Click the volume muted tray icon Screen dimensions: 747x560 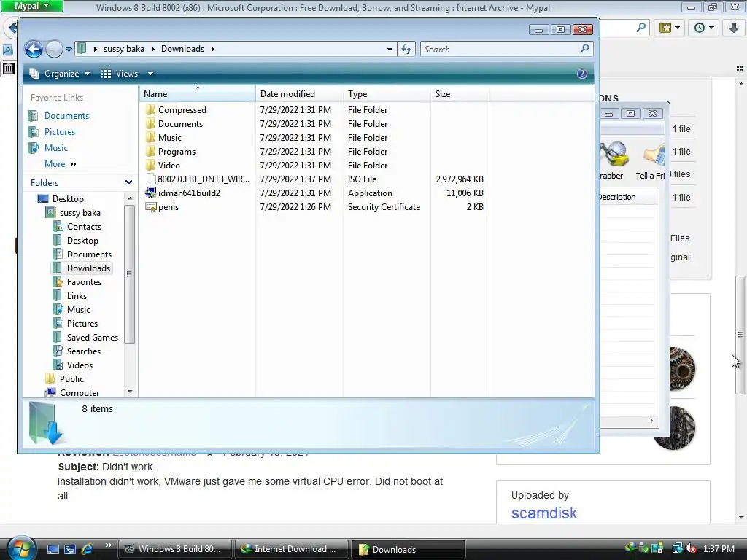pyautogui.click(x=691, y=549)
